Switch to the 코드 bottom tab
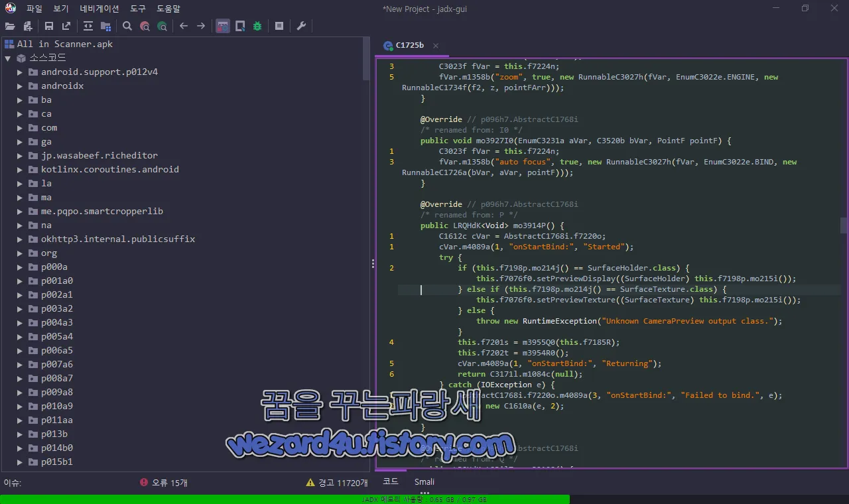 [391, 481]
